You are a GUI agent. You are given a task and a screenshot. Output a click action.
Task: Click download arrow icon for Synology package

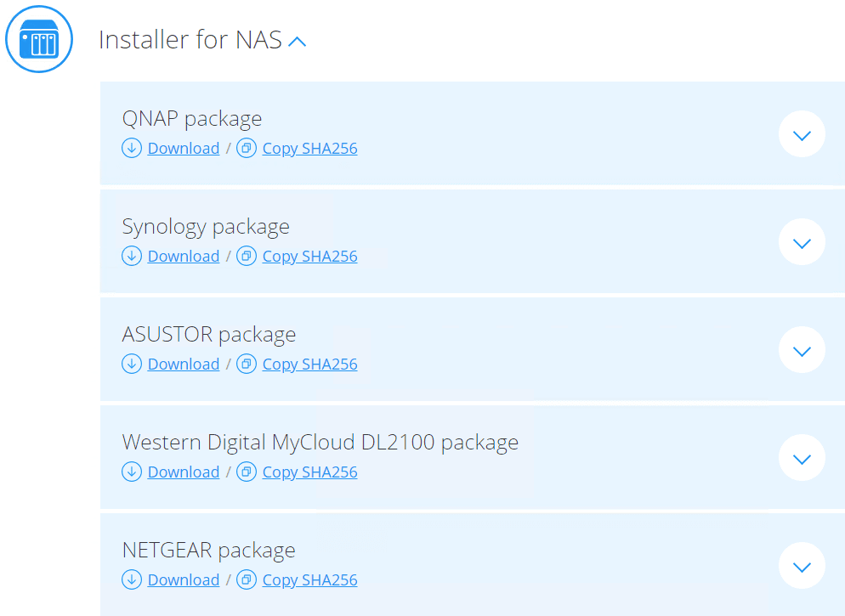tap(132, 256)
